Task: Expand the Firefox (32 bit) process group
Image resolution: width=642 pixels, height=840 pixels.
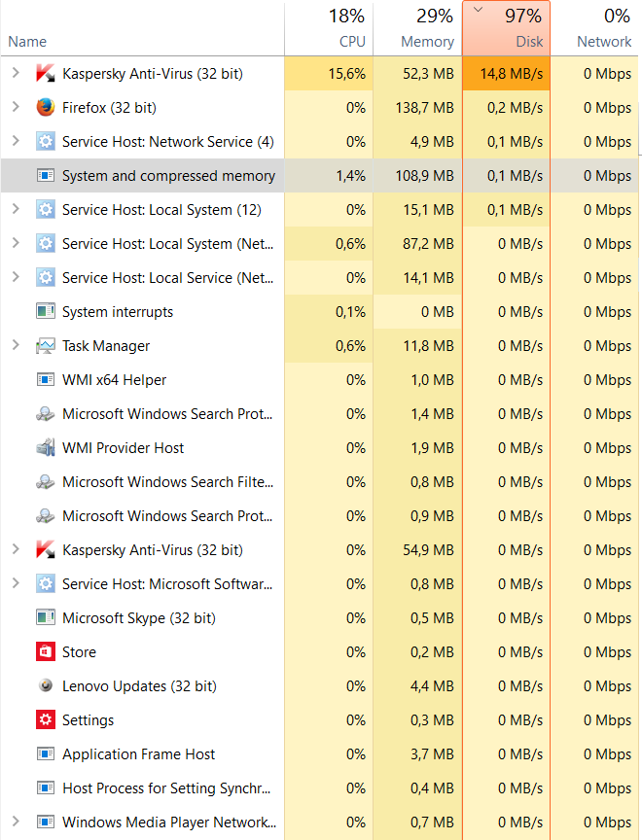Action: coord(16,107)
